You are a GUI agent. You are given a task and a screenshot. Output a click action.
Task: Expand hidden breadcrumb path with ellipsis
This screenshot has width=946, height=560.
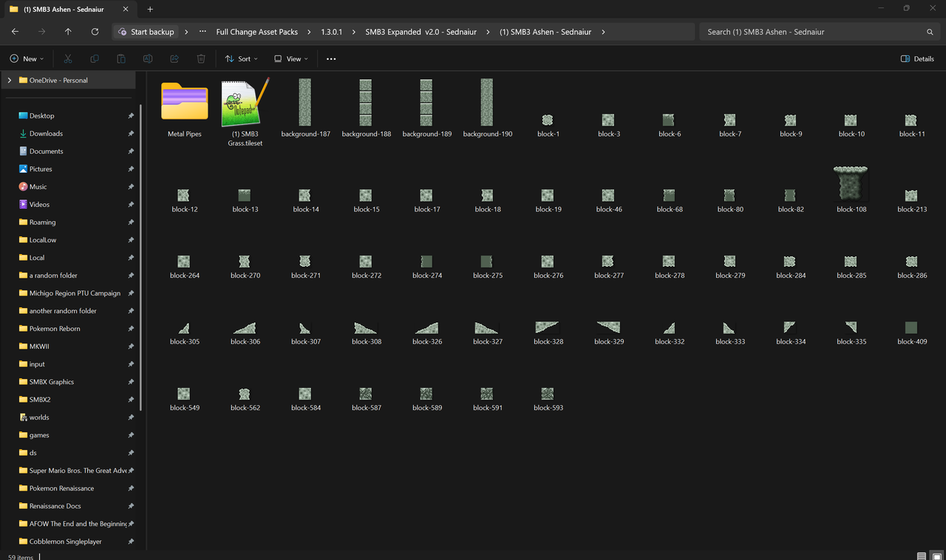click(203, 32)
